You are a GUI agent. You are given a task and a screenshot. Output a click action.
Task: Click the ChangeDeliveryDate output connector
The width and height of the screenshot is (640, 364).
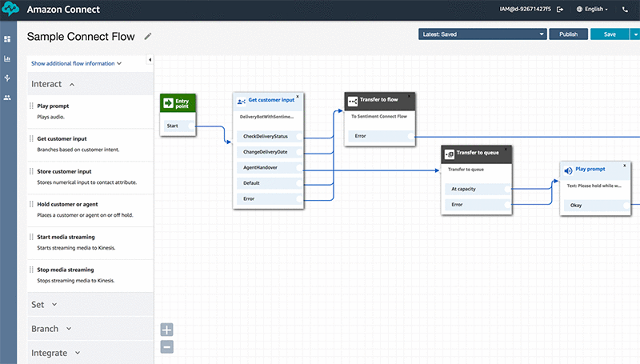[x=299, y=152]
